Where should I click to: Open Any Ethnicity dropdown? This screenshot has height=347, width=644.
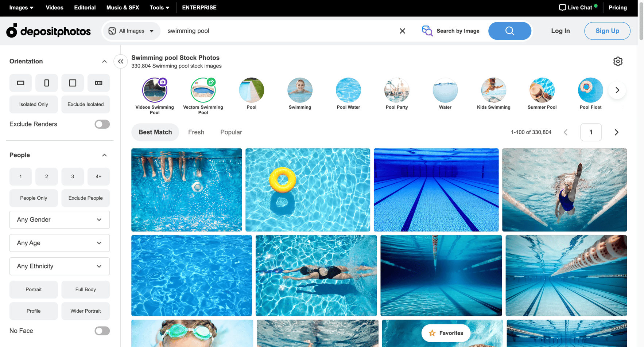pyautogui.click(x=59, y=266)
